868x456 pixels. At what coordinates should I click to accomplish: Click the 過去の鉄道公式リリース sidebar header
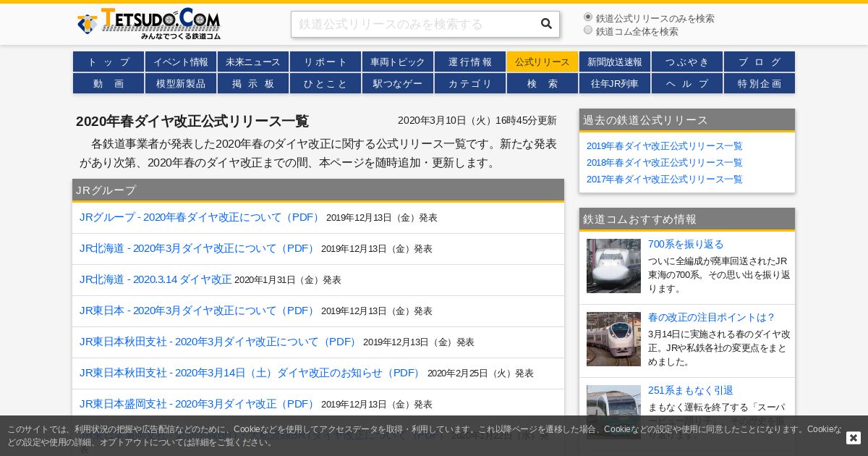pyautogui.click(x=687, y=119)
